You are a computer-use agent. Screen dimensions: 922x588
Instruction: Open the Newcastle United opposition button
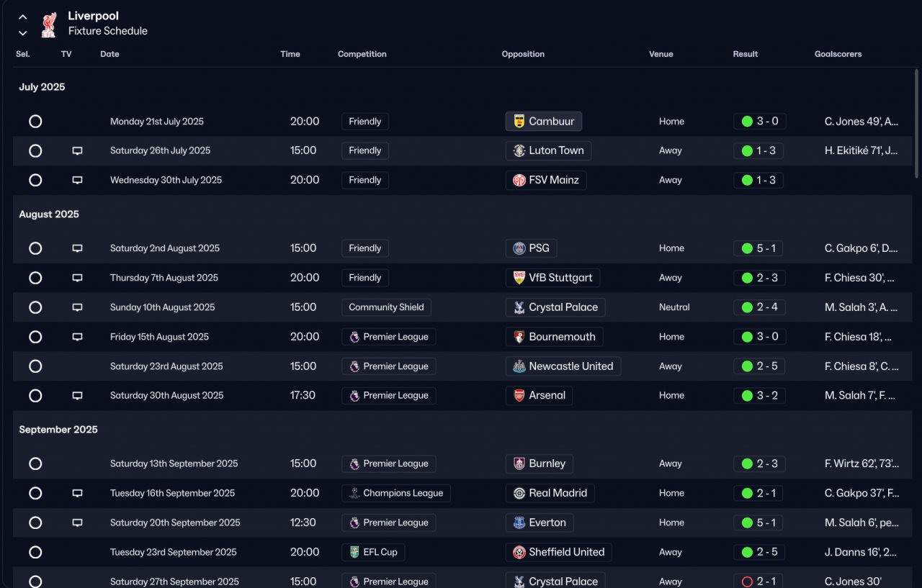click(x=563, y=366)
